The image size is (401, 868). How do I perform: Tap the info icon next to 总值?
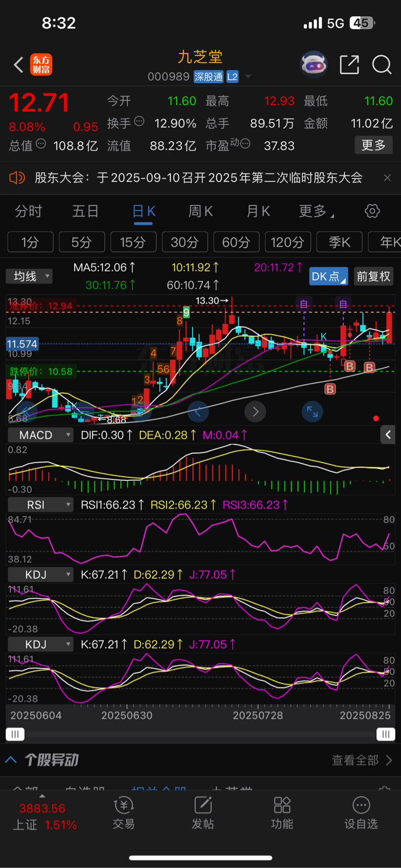[x=41, y=144]
